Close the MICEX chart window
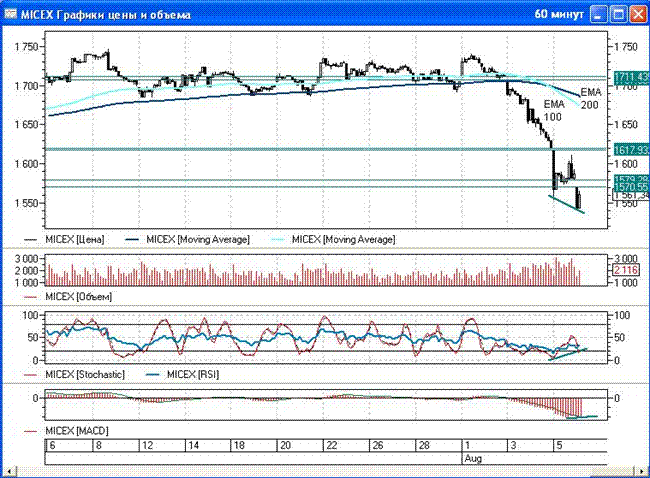 click(x=638, y=15)
